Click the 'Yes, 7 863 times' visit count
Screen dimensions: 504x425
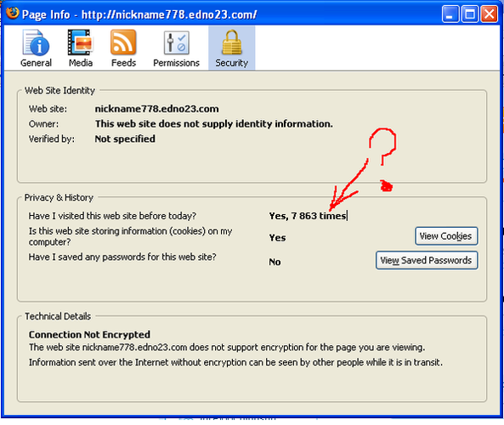click(x=308, y=216)
